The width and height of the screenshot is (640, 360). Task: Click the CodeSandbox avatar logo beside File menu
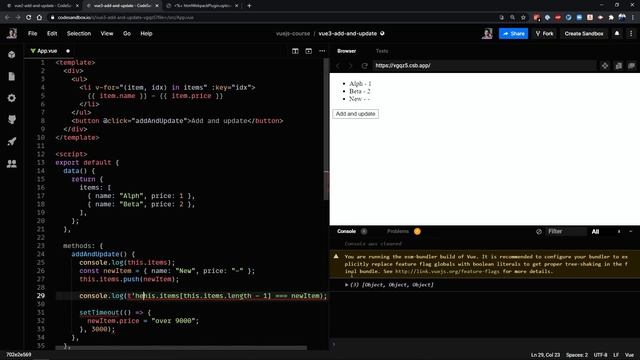[x=12, y=33]
